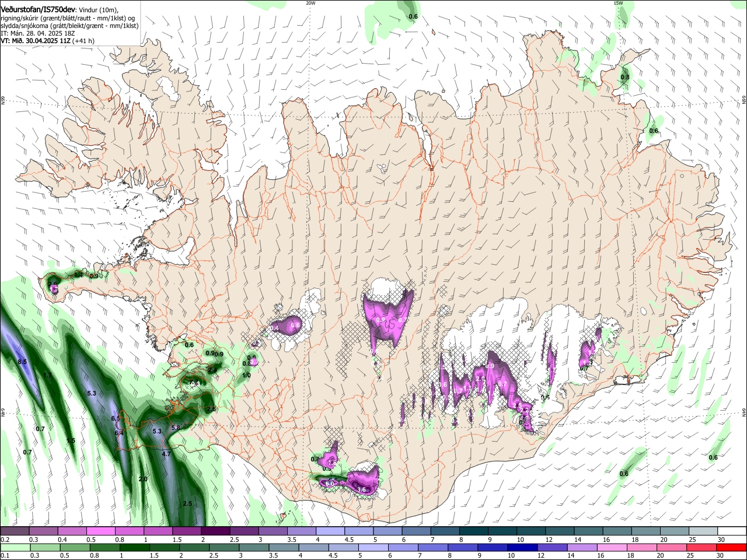Click the '0.2' label at the upper legend's start
The image size is (747, 560).
point(5,540)
